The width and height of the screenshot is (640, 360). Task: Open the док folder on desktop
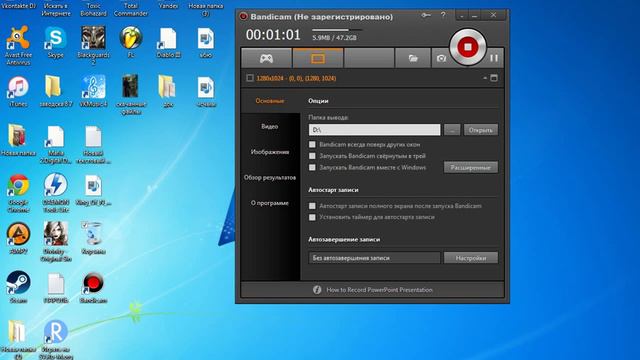click(x=168, y=91)
